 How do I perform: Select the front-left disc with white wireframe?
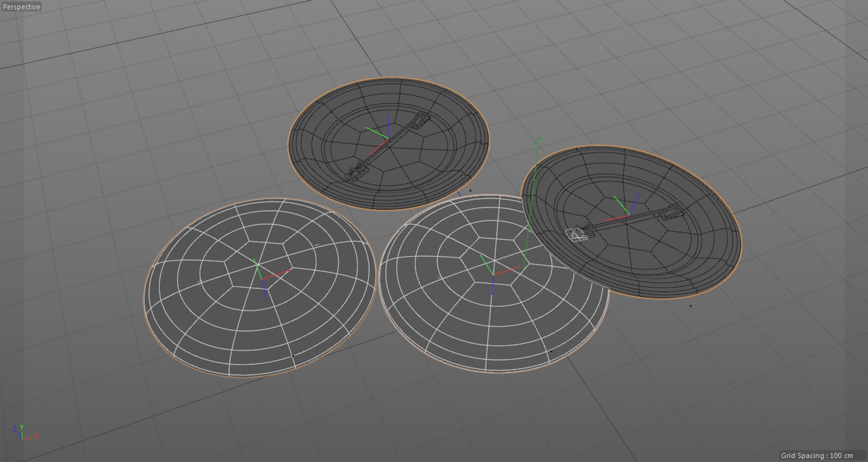(x=260, y=287)
